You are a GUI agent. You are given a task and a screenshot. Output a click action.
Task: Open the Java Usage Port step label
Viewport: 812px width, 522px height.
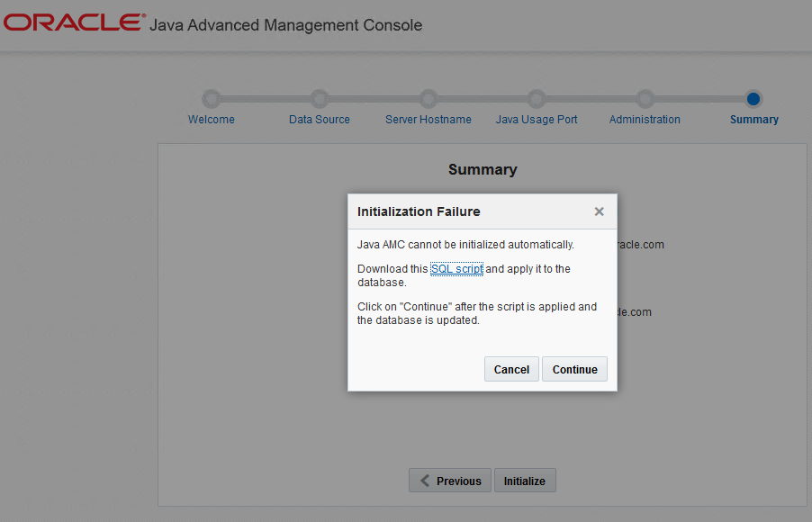pos(537,120)
